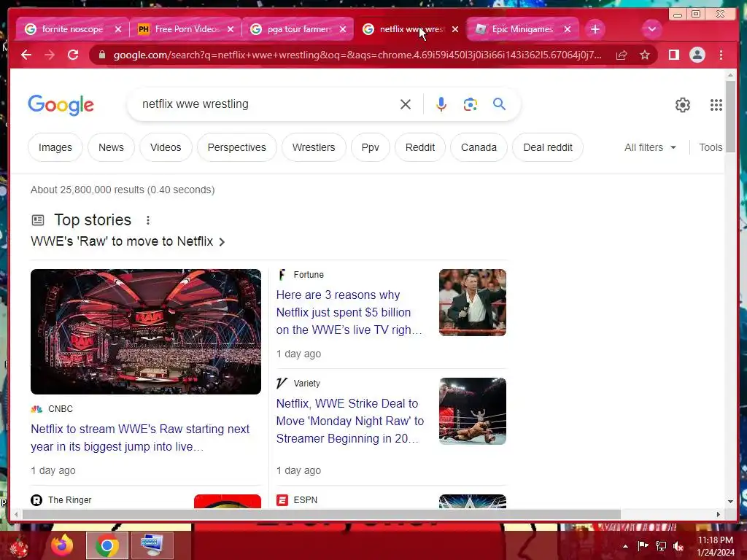The width and height of the screenshot is (747, 560).
Task: Open the search Tools option
Action: click(x=711, y=147)
